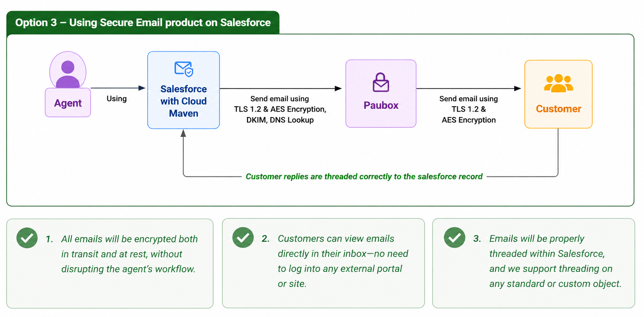Click "Customer replies are threaded correctly" text

pos(364,177)
